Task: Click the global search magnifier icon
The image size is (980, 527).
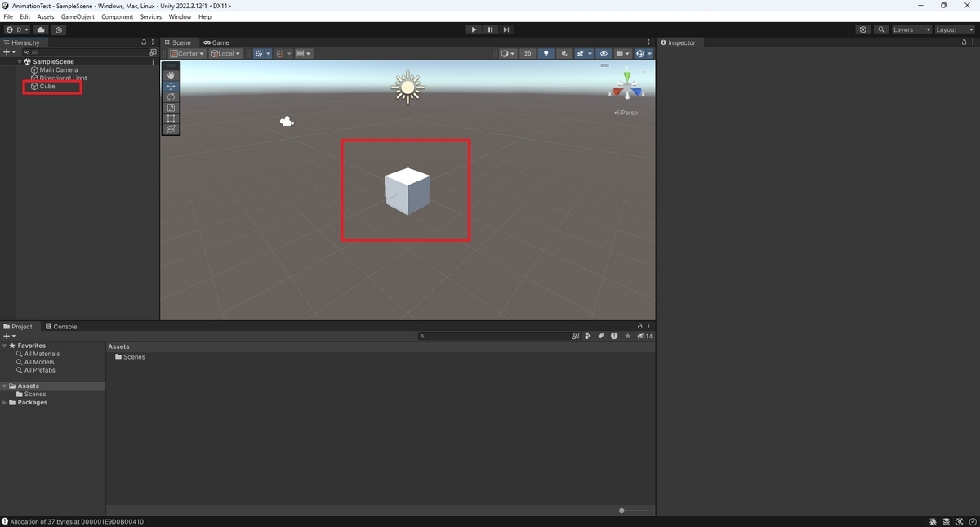Action: coord(881,29)
